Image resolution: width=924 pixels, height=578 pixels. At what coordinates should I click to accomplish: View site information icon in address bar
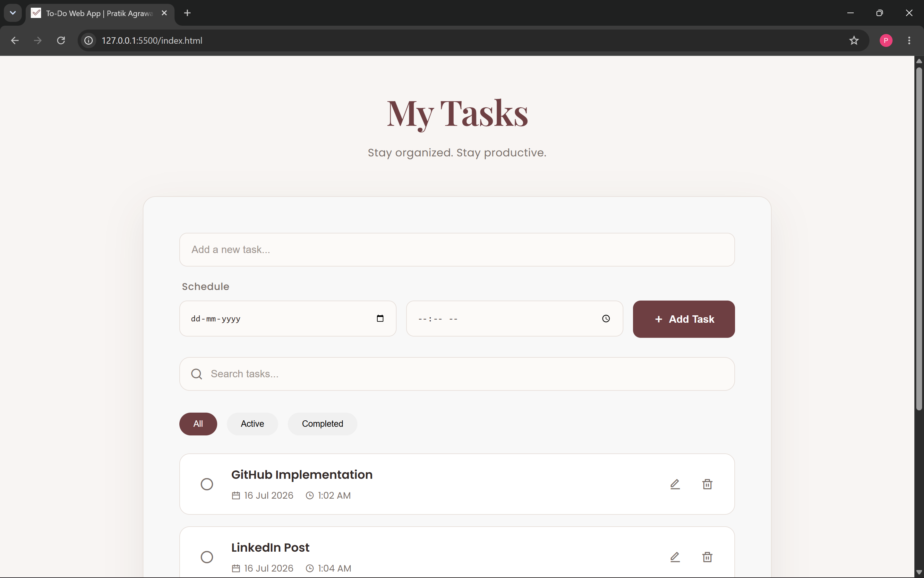click(x=89, y=40)
